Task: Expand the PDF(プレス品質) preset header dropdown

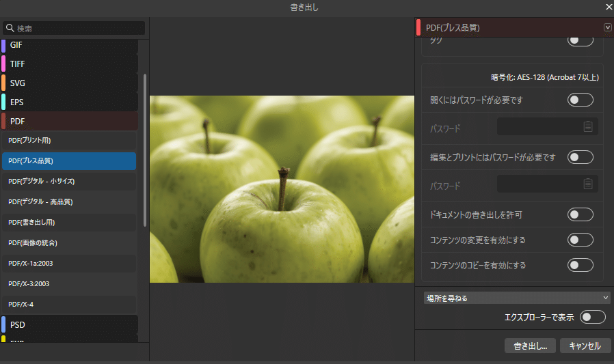Action: pyautogui.click(x=607, y=27)
